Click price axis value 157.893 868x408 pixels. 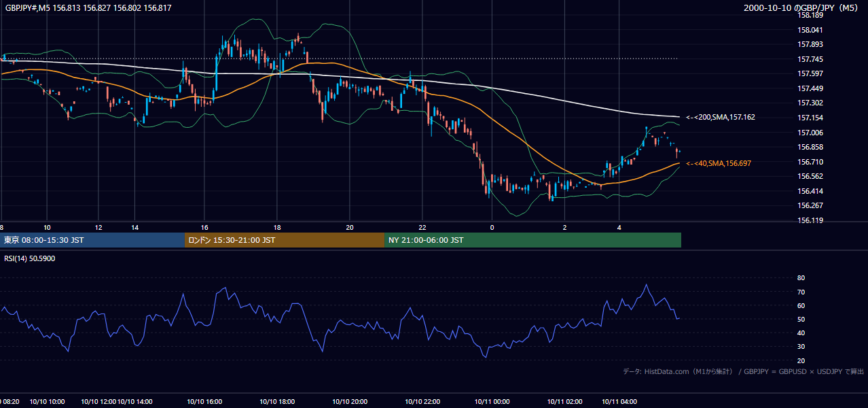pyautogui.click(x=810, y=45)
